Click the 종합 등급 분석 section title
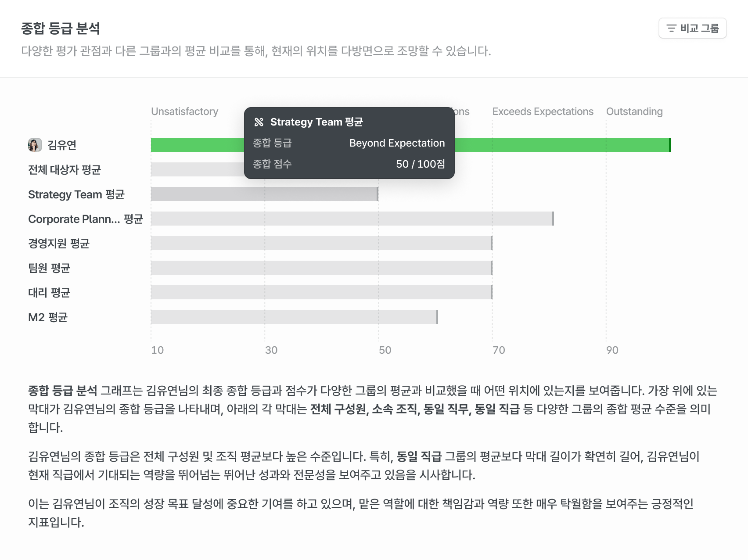Image resolution: width=748 pixels, height=560 pixels. (61, 29)
